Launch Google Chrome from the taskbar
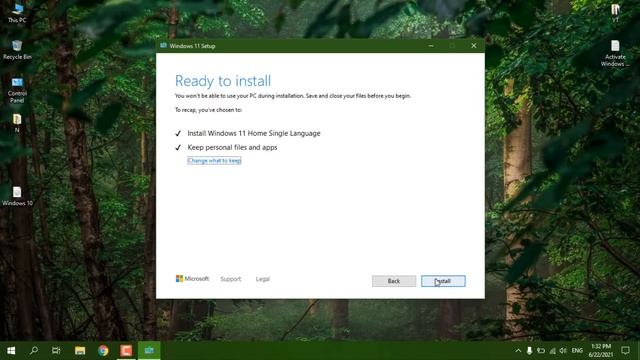This screenshot has width=640, height=360. click(x=103, y=351)
